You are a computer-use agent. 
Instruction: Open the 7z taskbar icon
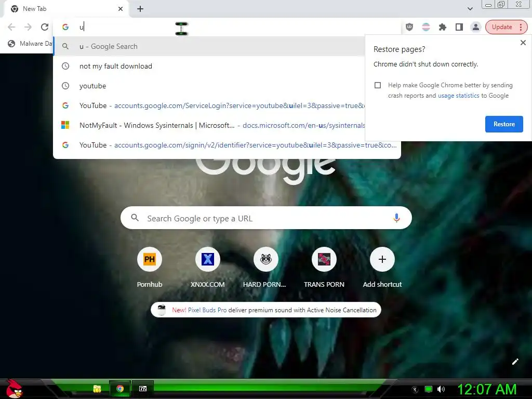pos(143,389)
